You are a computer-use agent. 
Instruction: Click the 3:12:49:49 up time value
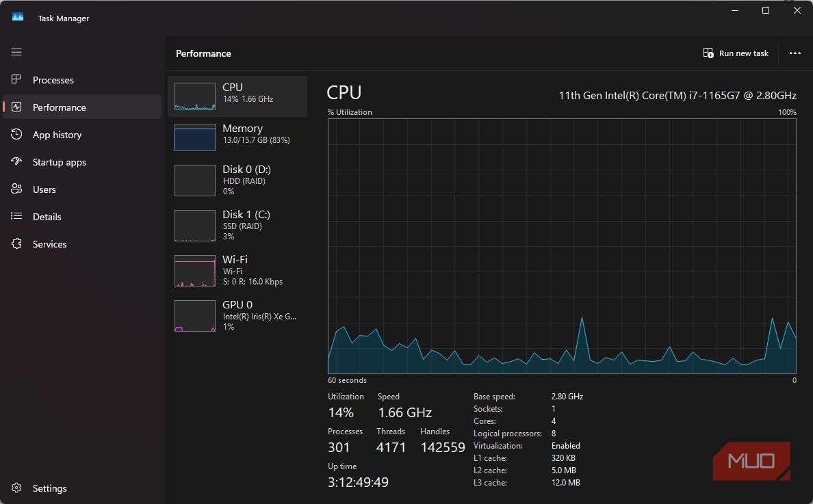pyautogui.click(x=359, y=482)
